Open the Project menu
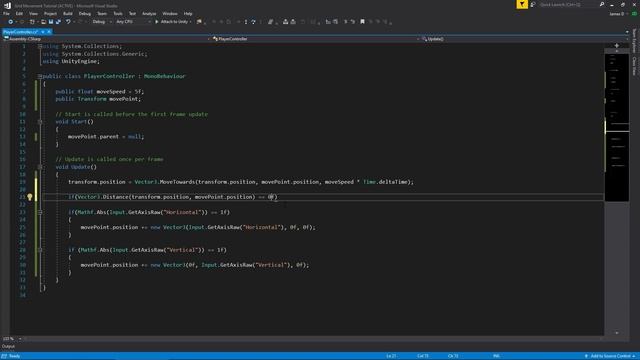 tap(50, 14)
